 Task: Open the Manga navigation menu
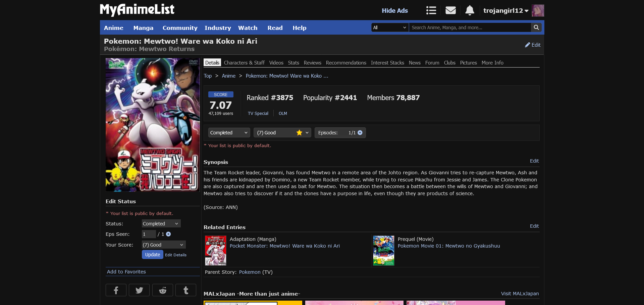coord(143,28)
